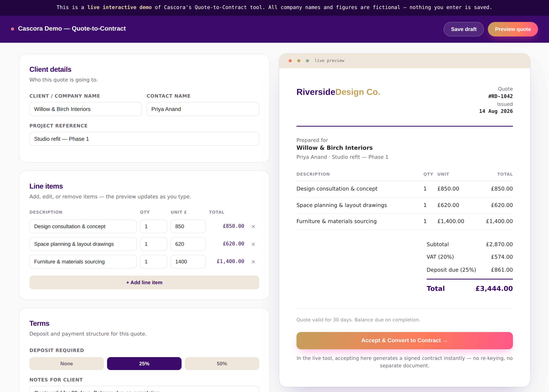Edit description Space planning & layout drawings

click(83, 244)
